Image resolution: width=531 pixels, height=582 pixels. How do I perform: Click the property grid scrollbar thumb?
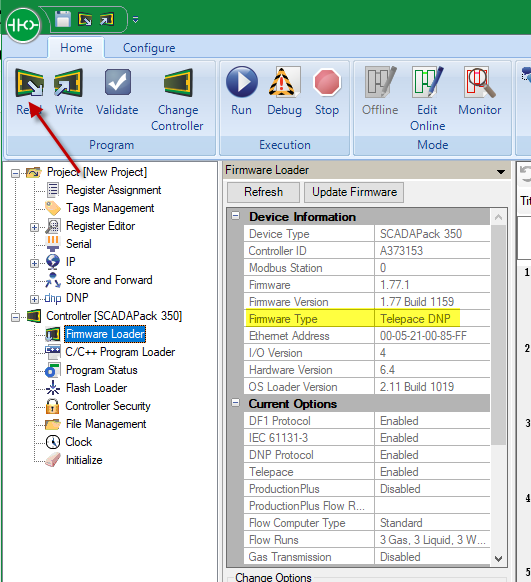click(499, 334)
